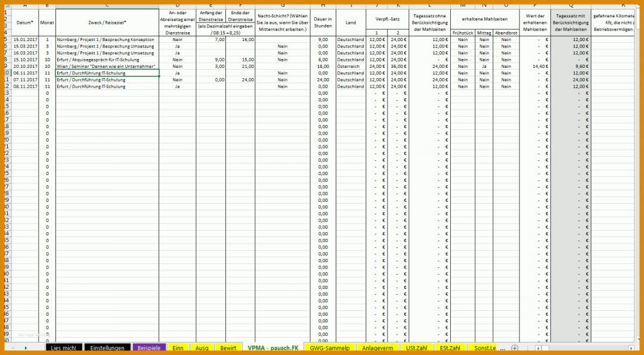Screen dimensions: 644x355
Task: Select cell 'Nürnberg / Projekt 1 / Besprechung Konzeption'
Action: click(x=107, y=40)
